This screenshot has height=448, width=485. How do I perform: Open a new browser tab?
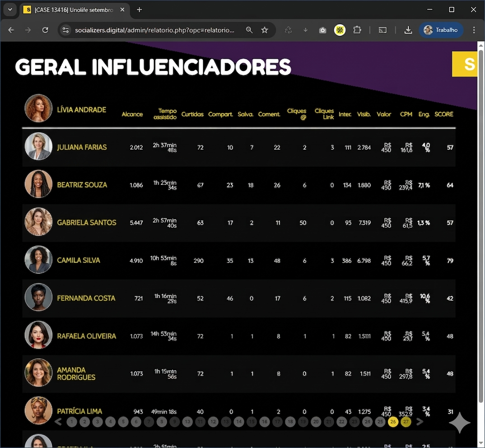(139, 9)
